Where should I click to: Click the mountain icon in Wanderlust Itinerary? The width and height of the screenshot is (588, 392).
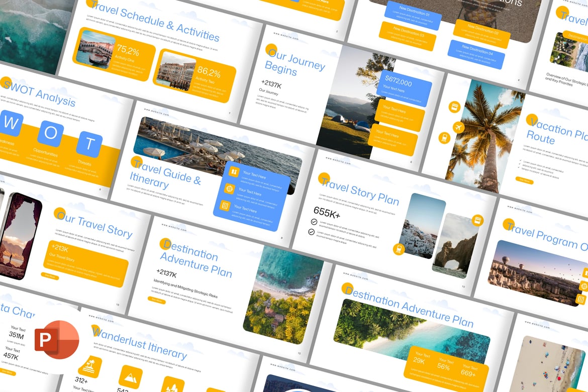[x=131, y=377]
